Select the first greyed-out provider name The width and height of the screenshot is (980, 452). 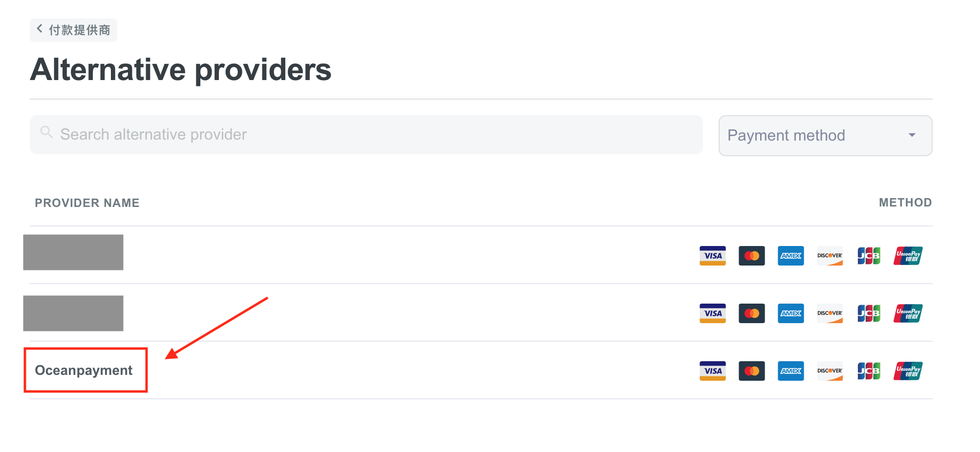[x=73, y=252]
